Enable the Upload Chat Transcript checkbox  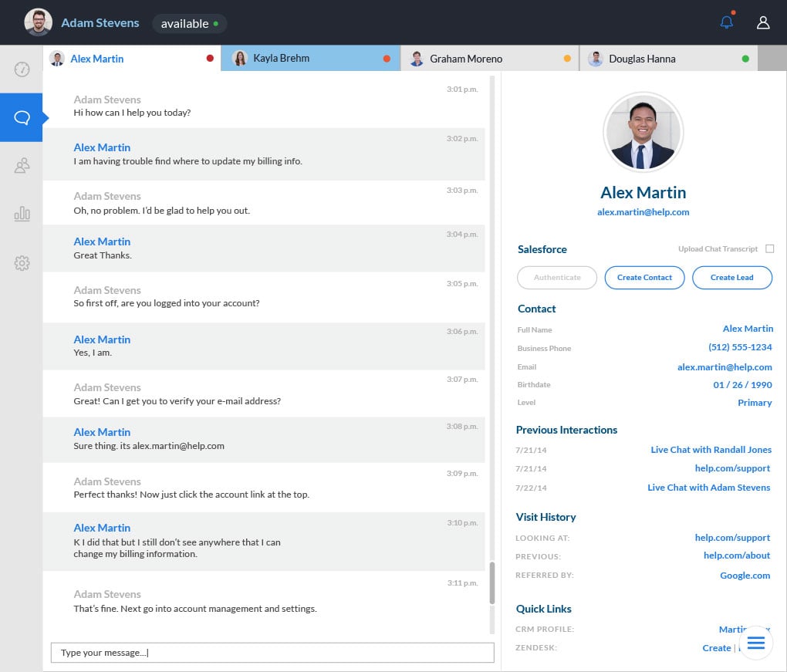(769, 248)
